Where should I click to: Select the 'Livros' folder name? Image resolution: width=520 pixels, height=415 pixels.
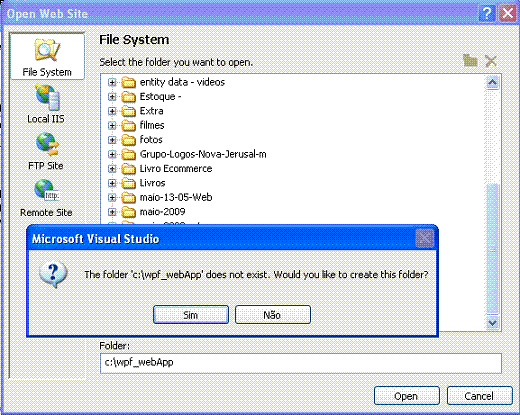click(152, 183)
